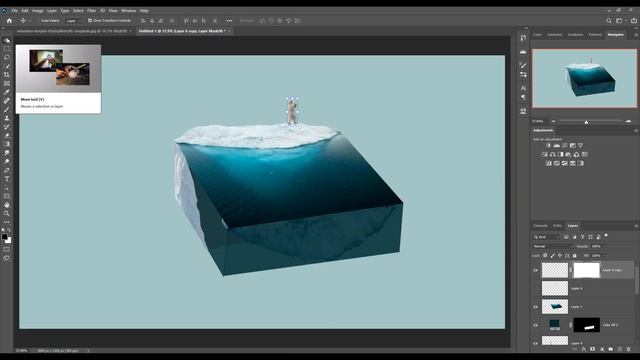Image resolution: width=640 pixels, height=360 pixels.
Task: Toggle the Auto-Select checkbox
Action: click(x=39, y=20)
